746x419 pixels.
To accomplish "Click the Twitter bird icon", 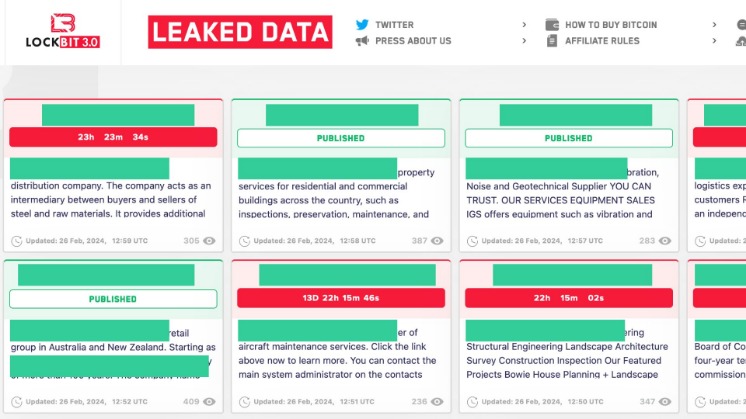I will 362,24.
